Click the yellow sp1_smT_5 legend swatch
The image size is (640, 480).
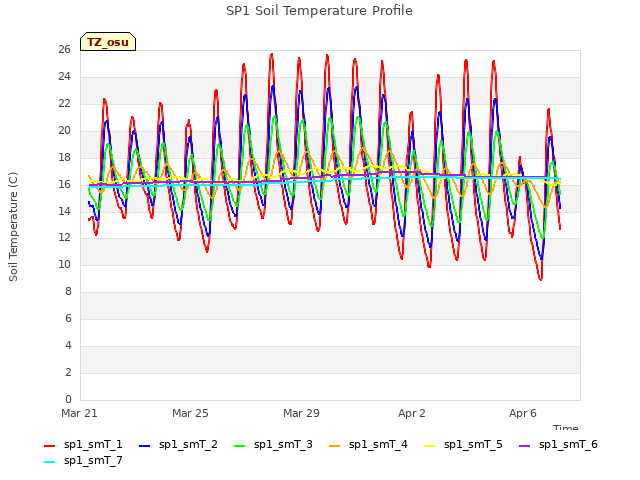429,446
